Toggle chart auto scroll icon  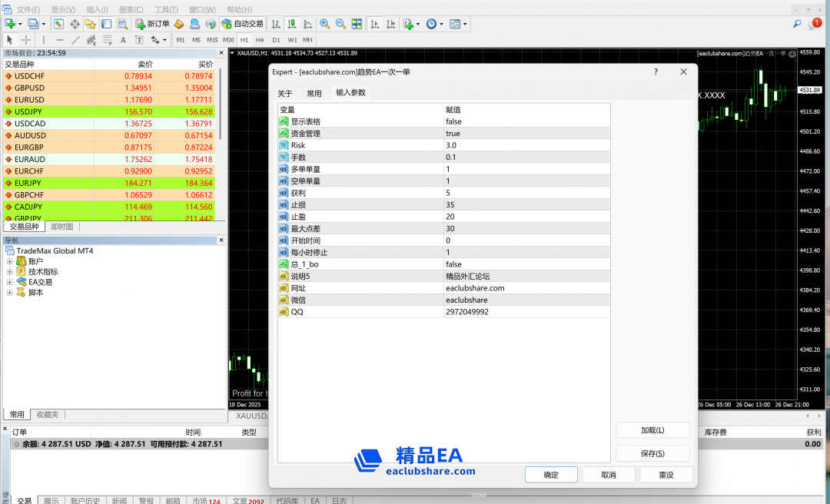point(375,24)
